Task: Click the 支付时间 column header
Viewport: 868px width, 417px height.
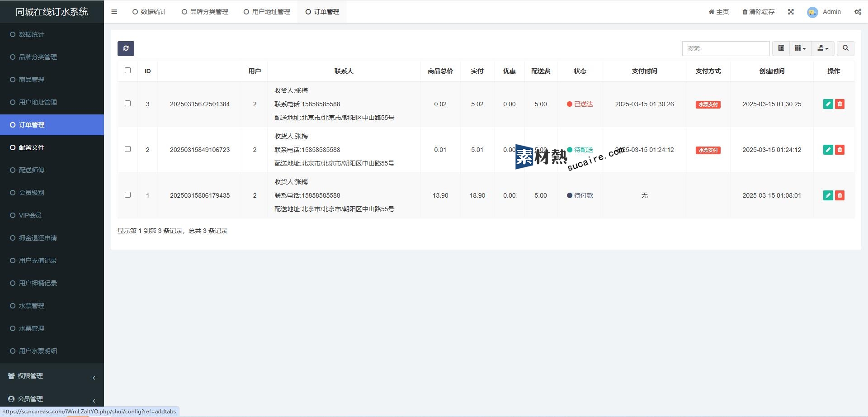Action: coord(644,71)
